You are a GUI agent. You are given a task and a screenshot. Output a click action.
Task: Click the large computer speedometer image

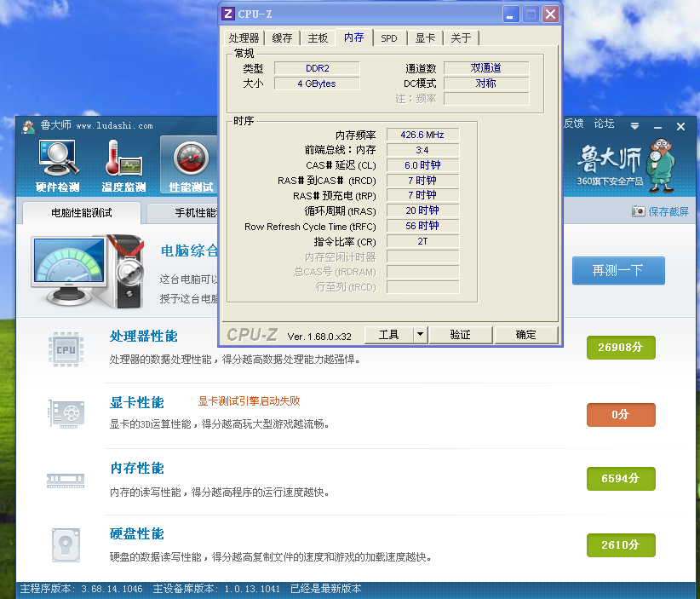point(88,271)
